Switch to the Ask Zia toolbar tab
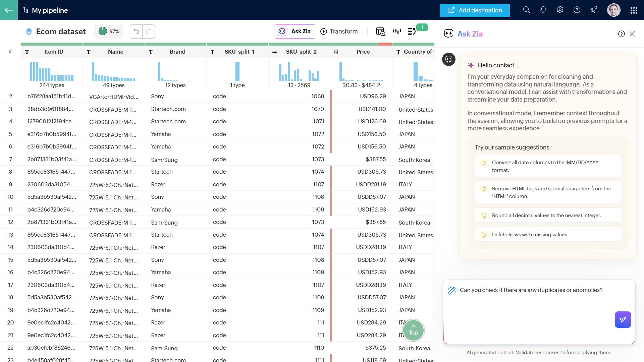 pos(295,31)
